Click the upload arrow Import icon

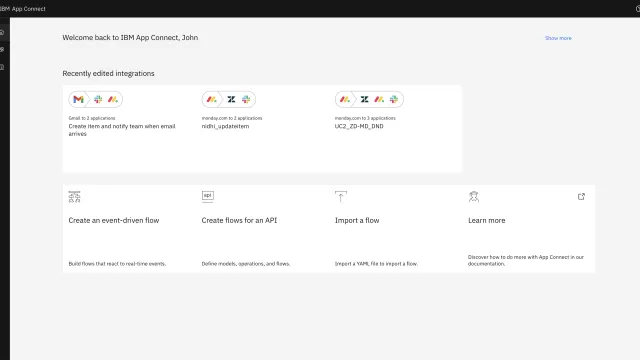pyautogui.click(x=341, y=196)
